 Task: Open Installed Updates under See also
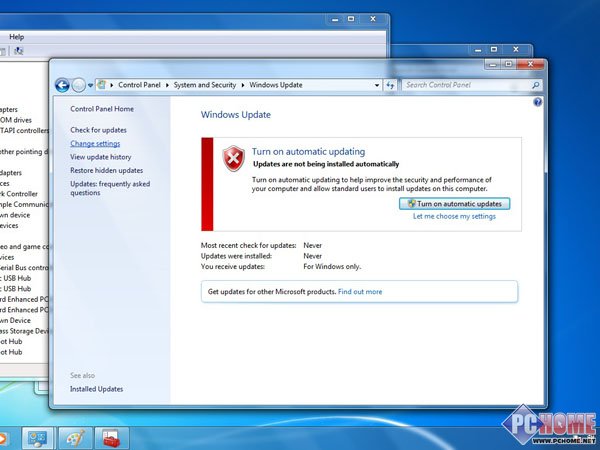[x=96, y=389]
